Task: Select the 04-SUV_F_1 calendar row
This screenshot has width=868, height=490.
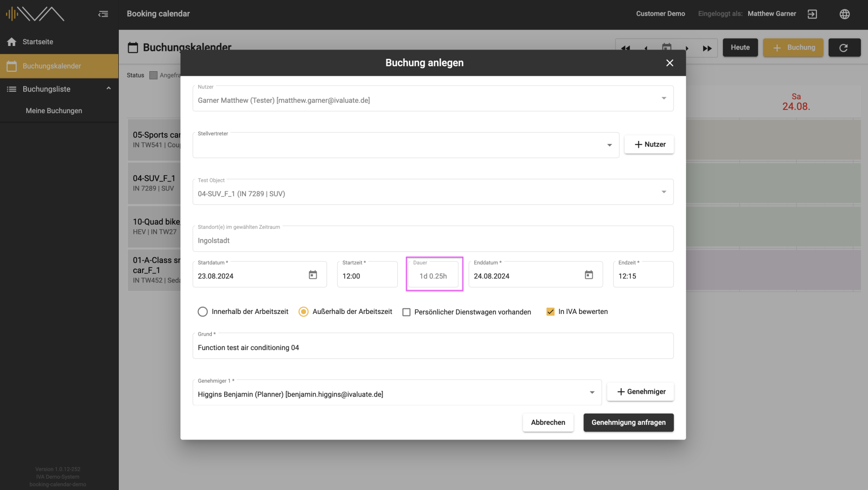Action: (154, 183)
